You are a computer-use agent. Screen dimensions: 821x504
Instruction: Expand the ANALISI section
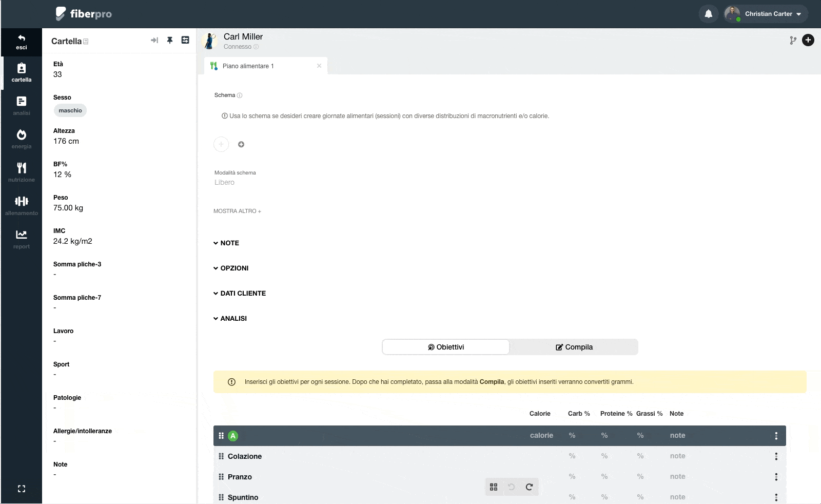point(230,319)
